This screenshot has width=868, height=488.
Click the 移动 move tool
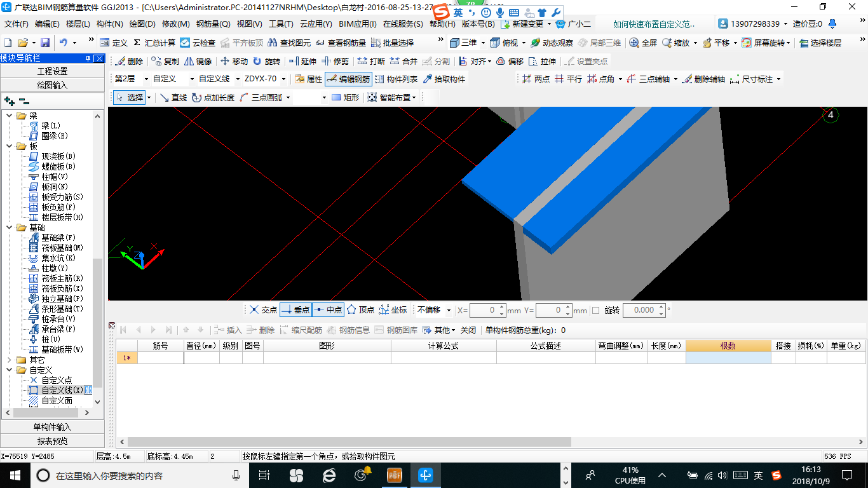pos(234,62)
